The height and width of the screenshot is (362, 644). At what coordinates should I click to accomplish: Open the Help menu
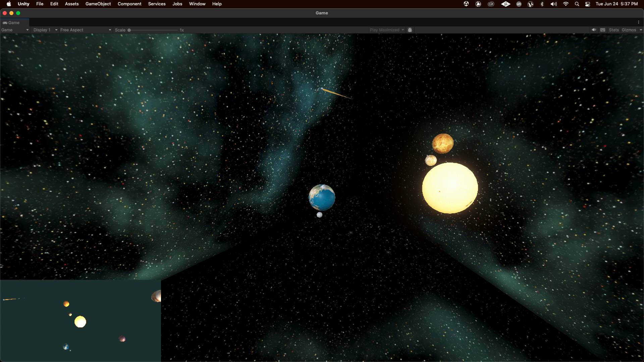coord(217,4)
